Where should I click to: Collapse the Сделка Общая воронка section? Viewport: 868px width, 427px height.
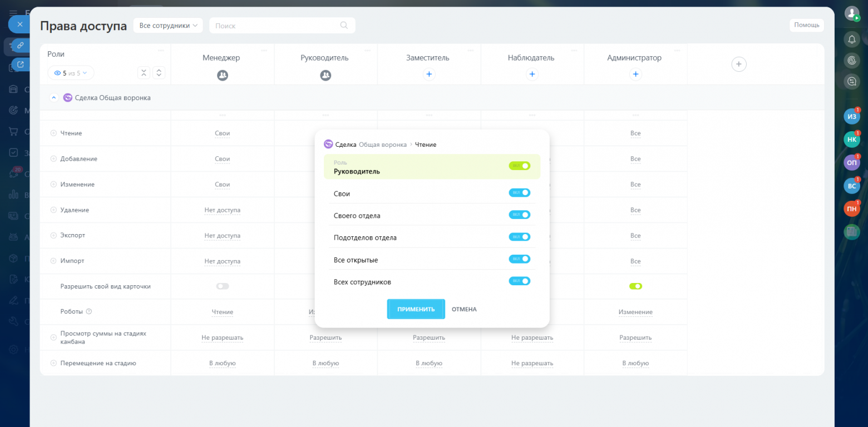click(54, 98)
